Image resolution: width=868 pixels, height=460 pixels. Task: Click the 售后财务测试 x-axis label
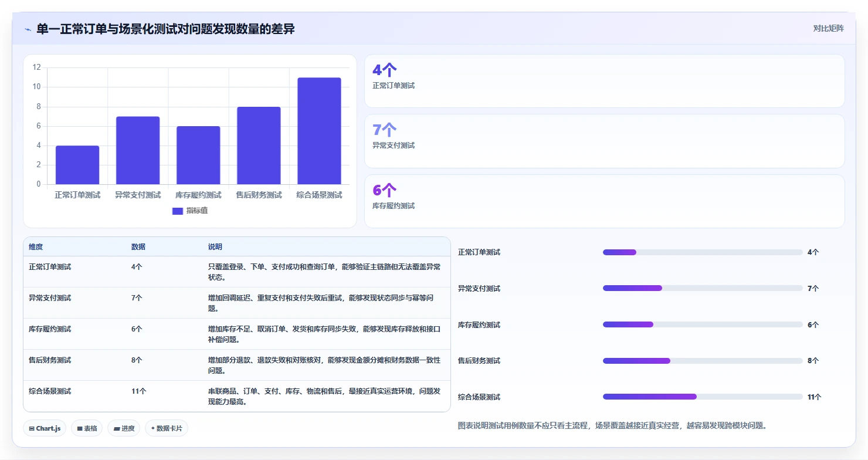click(x=259, y=195)
